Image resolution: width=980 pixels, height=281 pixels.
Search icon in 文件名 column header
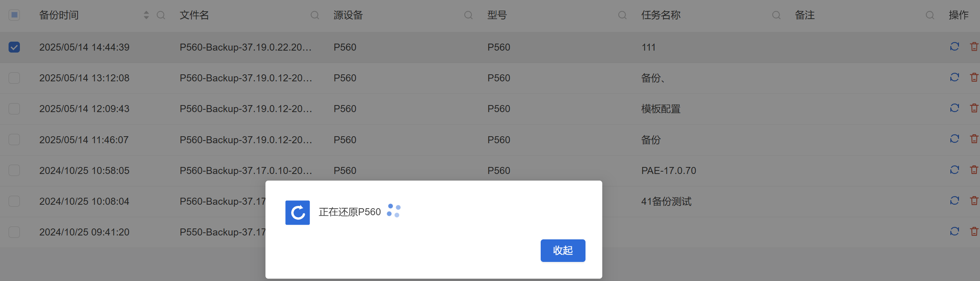pos(315,15)
